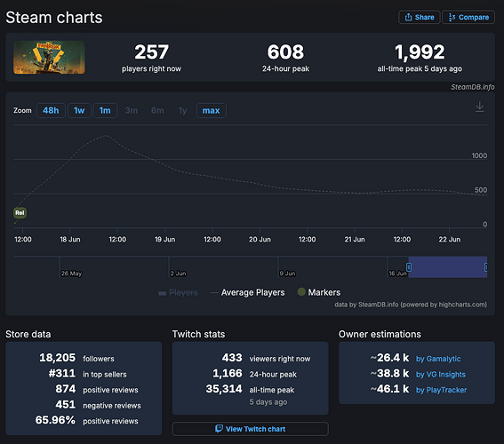Click the ~46.1 k owner estimate

390,389
